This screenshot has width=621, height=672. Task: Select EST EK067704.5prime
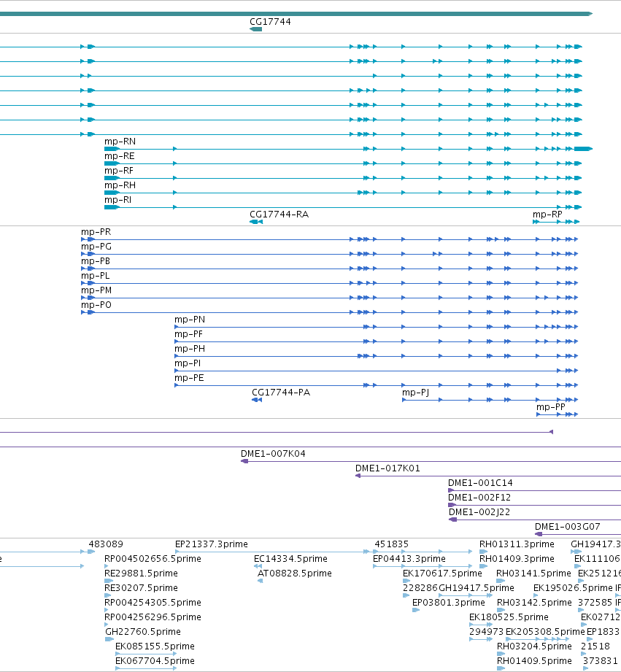pos(155,660)
